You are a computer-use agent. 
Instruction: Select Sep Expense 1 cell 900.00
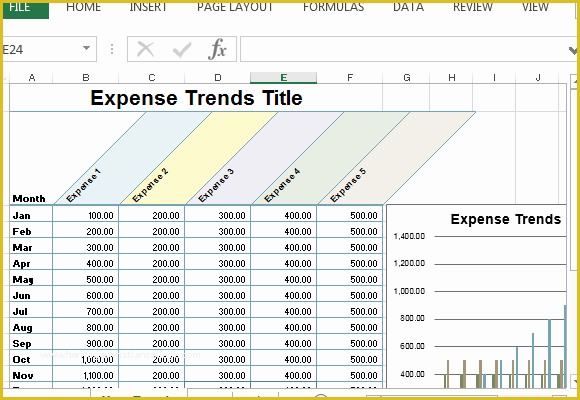tap(86, 343)
